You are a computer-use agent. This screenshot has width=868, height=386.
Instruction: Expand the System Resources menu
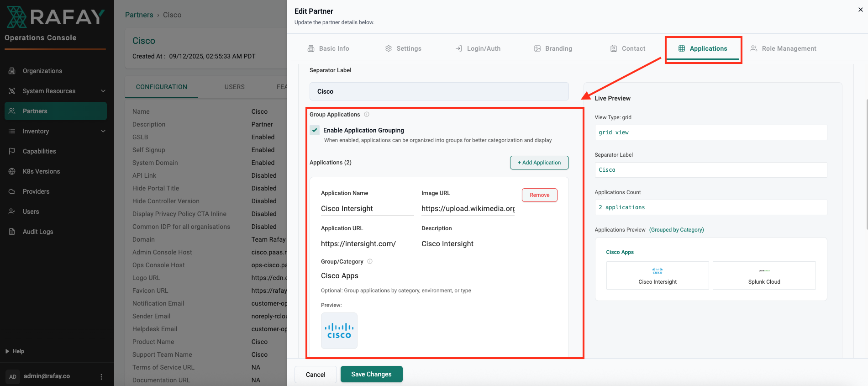[103, 91]
